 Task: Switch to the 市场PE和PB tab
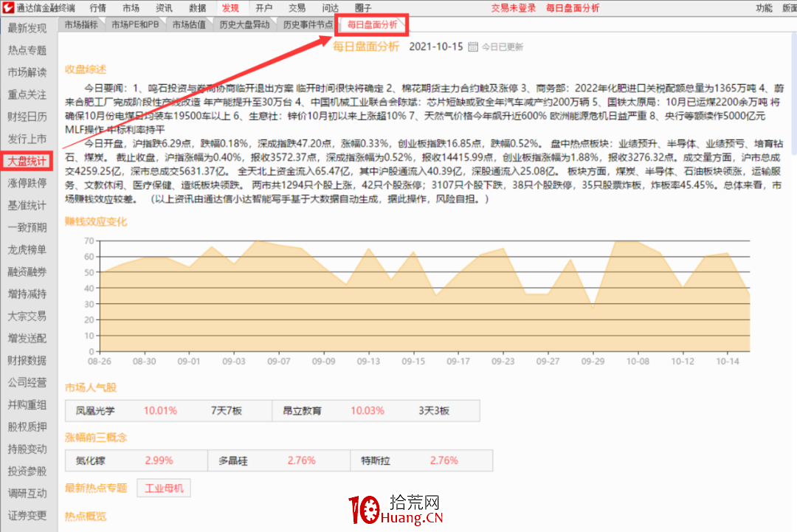point(136,24)
